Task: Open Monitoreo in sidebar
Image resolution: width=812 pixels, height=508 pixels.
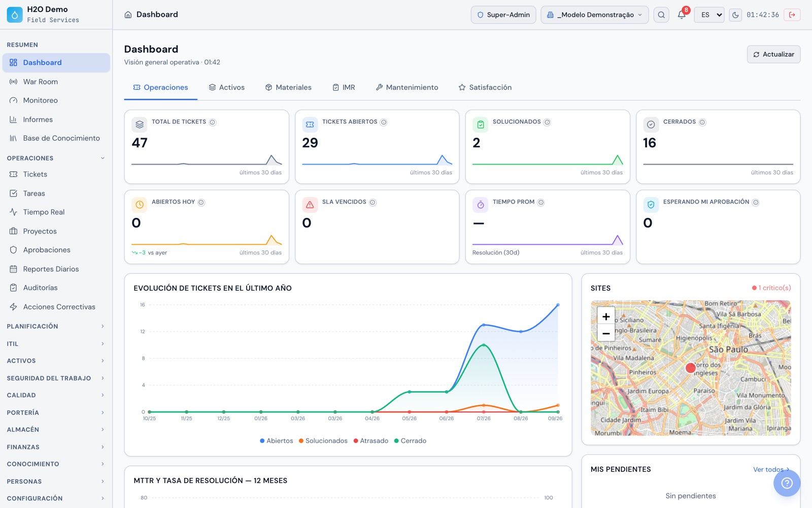Action: pyautogui.click(x=56, y=101)
